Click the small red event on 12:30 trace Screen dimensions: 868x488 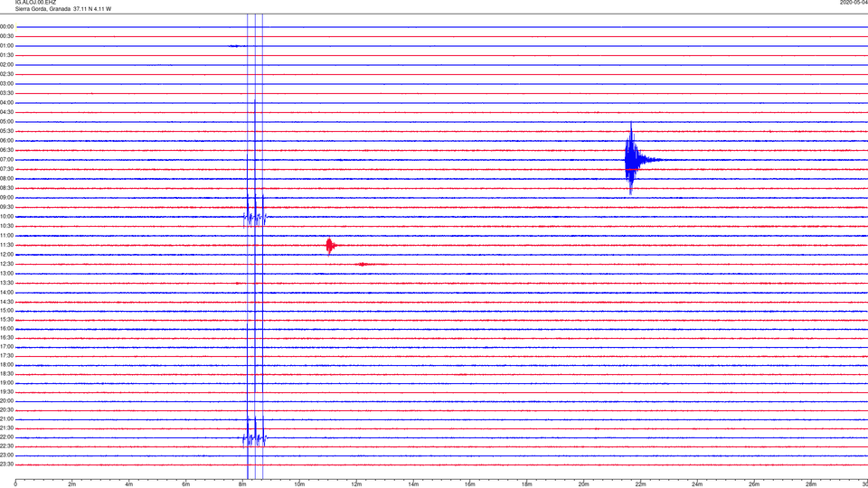pos(363,265)
